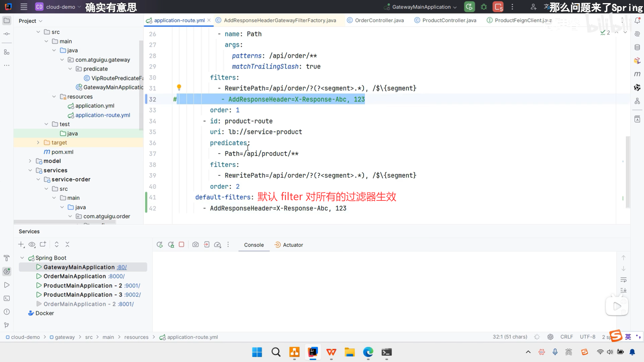644x362 pixels.
Task: Click the lightbulb quick-fix icon on line 31
Action: [179, 87]
